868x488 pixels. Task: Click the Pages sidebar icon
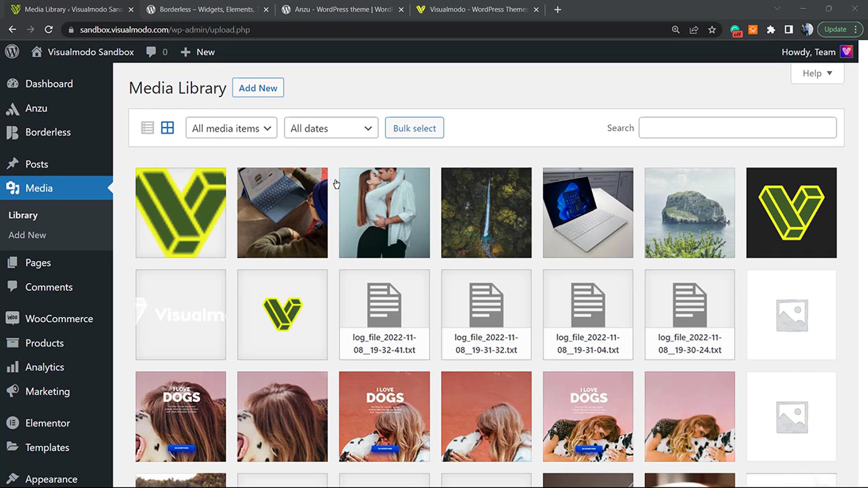[x=13, y=263]
